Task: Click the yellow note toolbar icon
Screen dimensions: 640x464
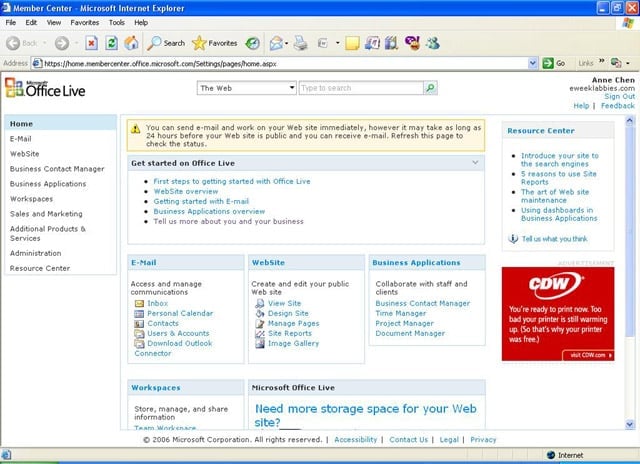Action: (x=352, y=43)
